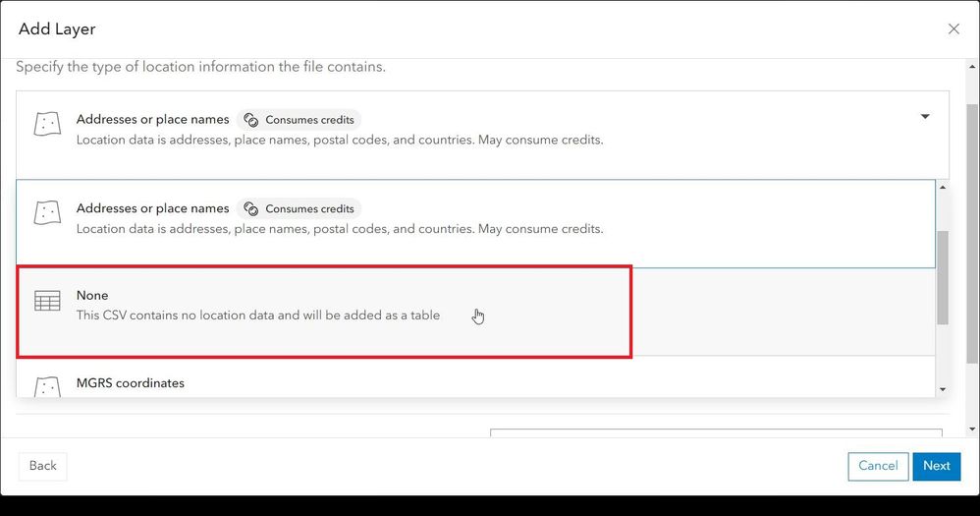980x516 pixels.
Task: Click the dialog's outer scrollbar thumb
Action: click(972, 233)
